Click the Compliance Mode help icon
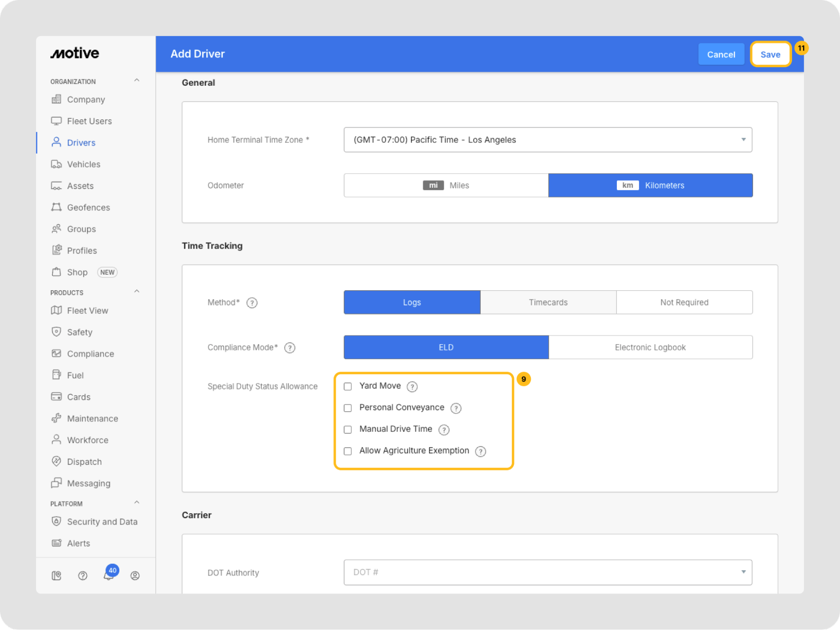Image resolution: width=840 pixels, height=630 pixels. click(290, 348)
